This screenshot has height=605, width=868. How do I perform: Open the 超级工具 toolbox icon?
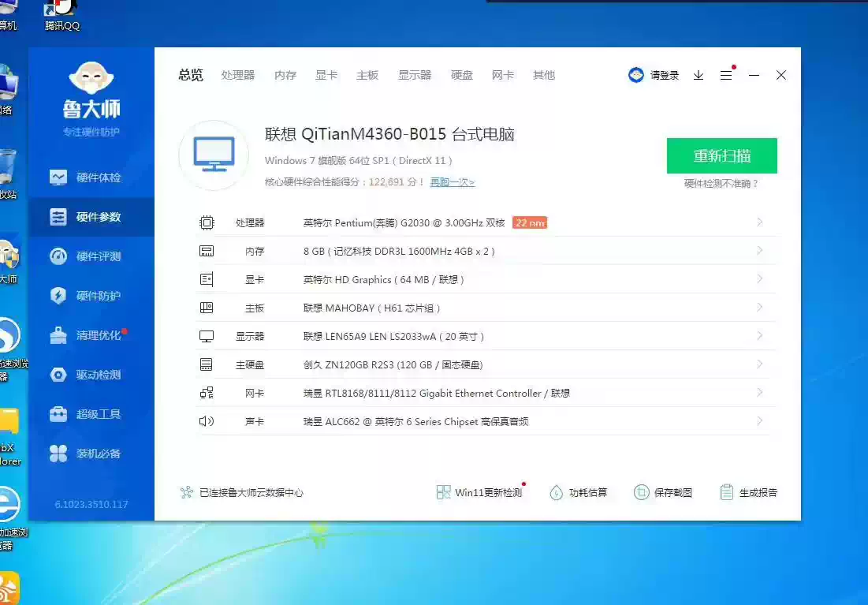pos(58,414)
